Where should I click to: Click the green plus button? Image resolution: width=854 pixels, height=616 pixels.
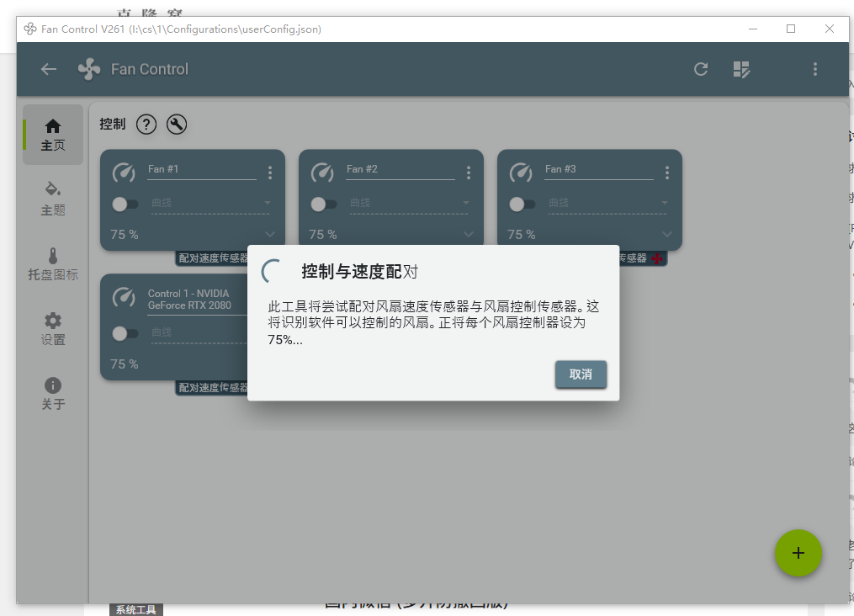[x=798, y=553]
